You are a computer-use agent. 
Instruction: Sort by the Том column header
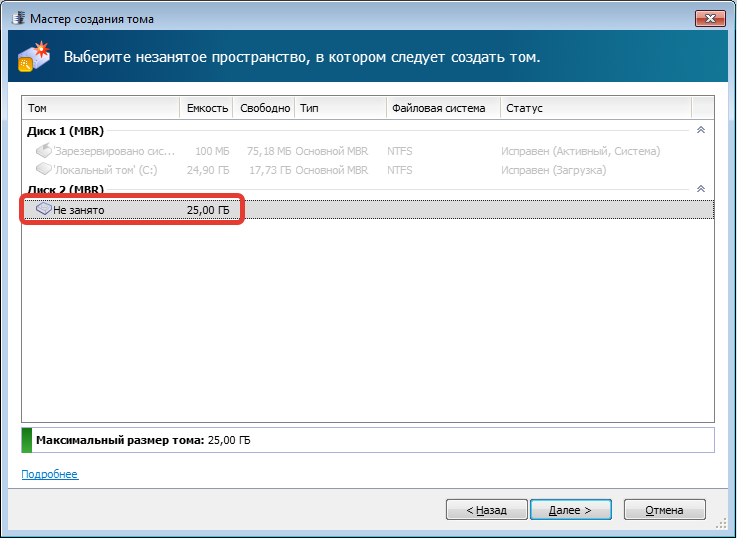(101, 108)
